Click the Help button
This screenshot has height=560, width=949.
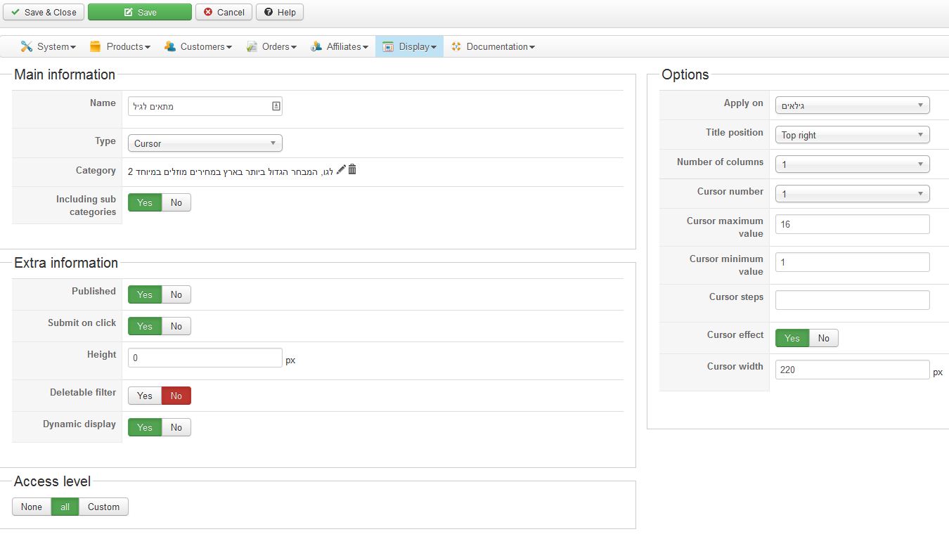tap(280, 12)
